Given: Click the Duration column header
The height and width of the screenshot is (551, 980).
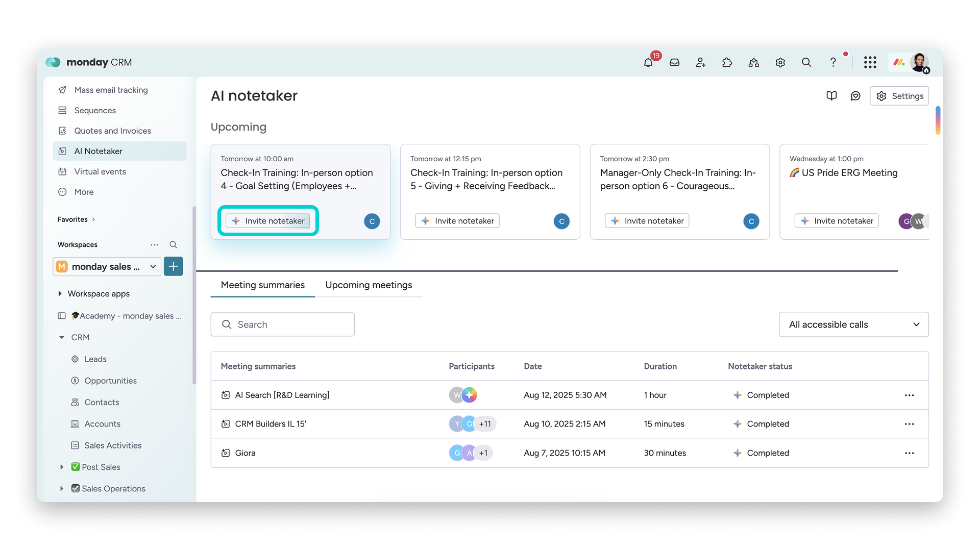Looking at the screenshot, I should coord(660,366).
